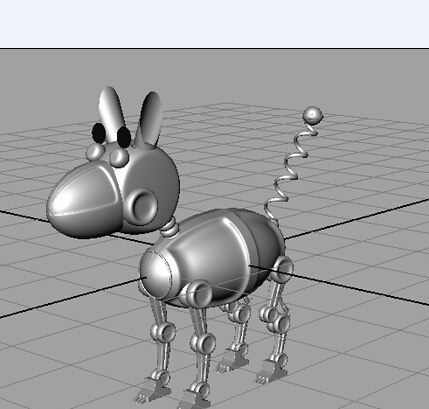The width and height of the screenshot is (429, 409).
Task: Click the front-left leg knee joint
Action: 163,332
